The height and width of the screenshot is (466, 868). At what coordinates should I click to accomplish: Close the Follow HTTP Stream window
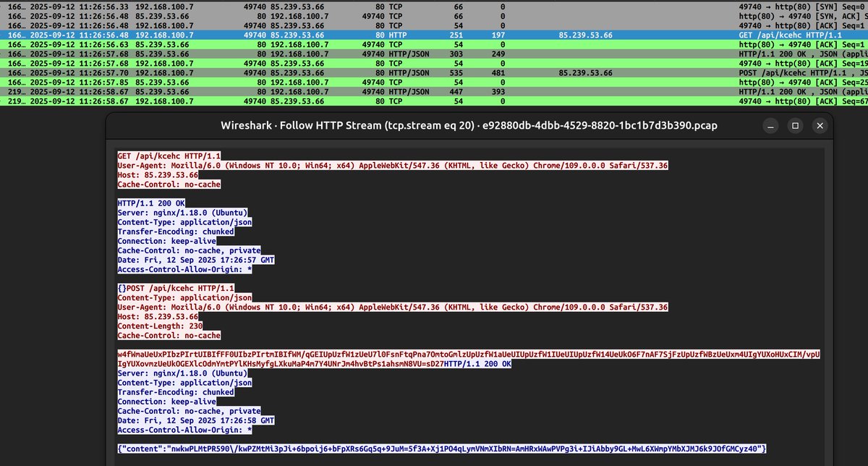(x=820, y=126)
